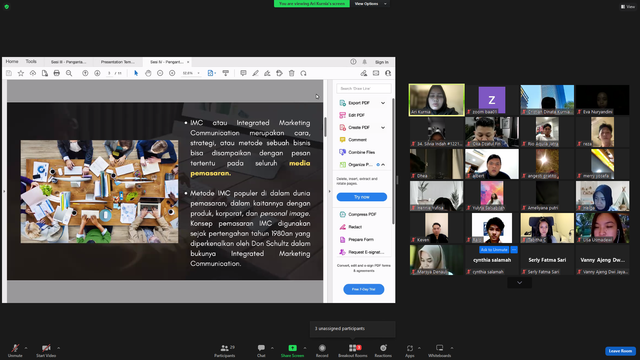Screen dimensions: 640x360
Task: Open View Options dropdown at top
Action: pyautogui.click(x=370, y=4)
